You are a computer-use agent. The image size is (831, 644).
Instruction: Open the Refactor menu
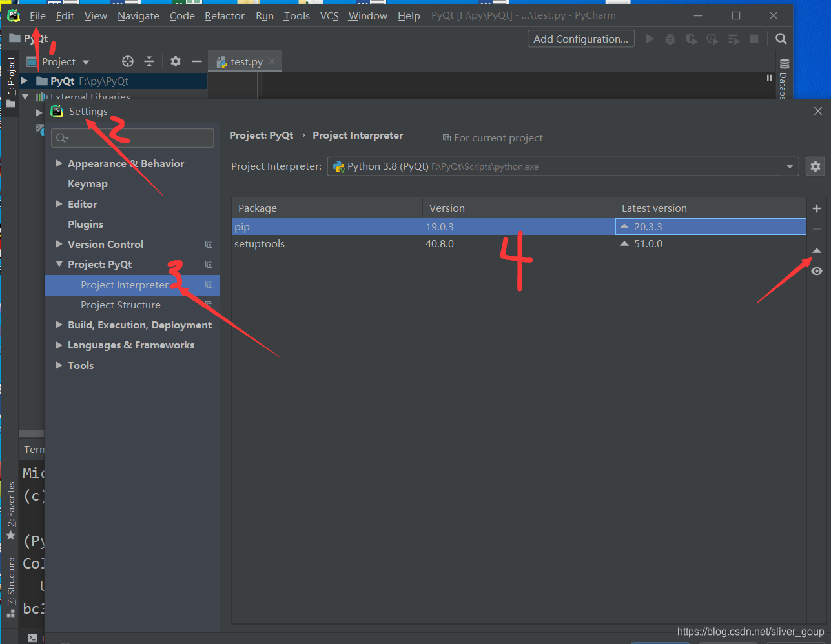(x=225, y=15)
